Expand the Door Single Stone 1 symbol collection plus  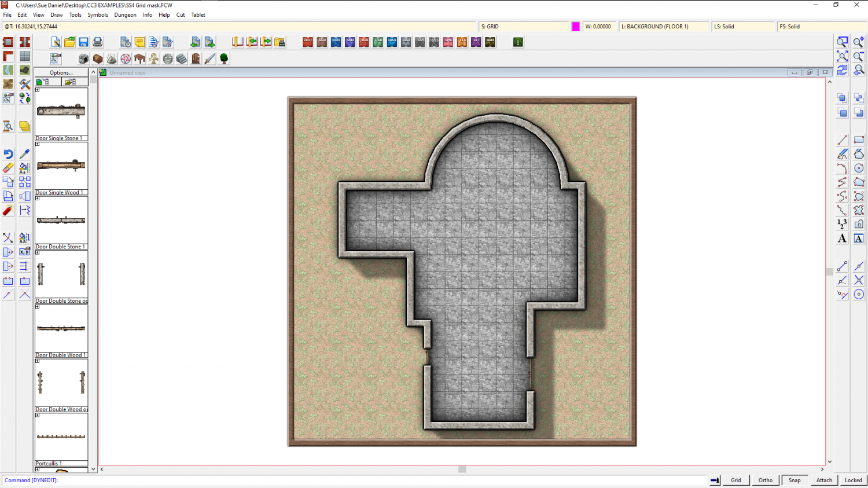[38, 90]
